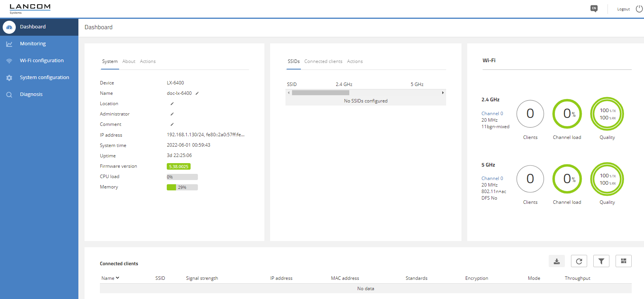Download the connected clients list
644x299 pixels.
[x=556, y=261]
